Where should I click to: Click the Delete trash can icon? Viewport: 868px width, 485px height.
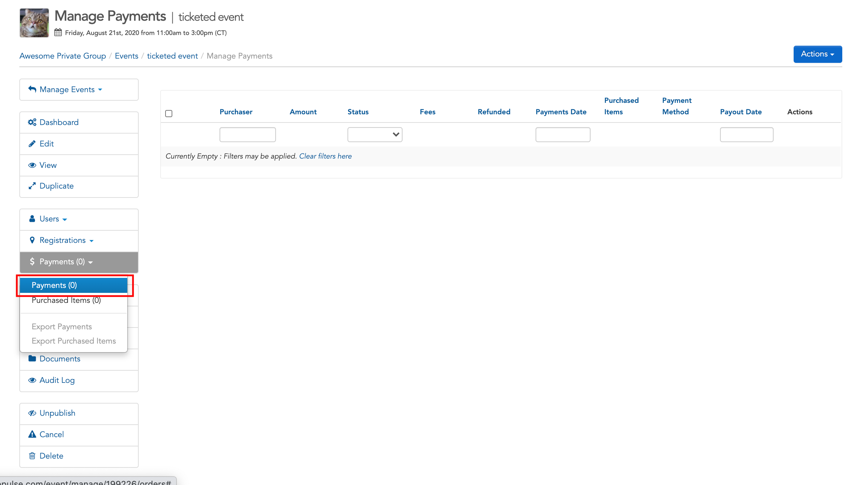32,456
